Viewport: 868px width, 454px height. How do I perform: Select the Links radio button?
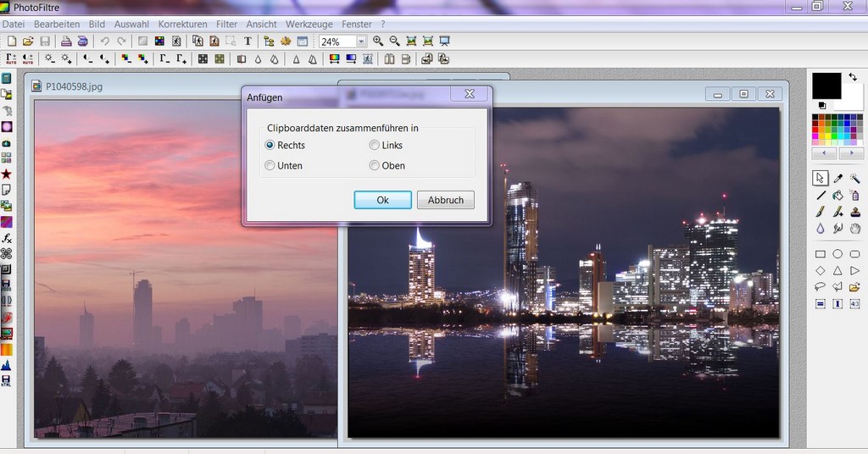click(x=374, y=145)
